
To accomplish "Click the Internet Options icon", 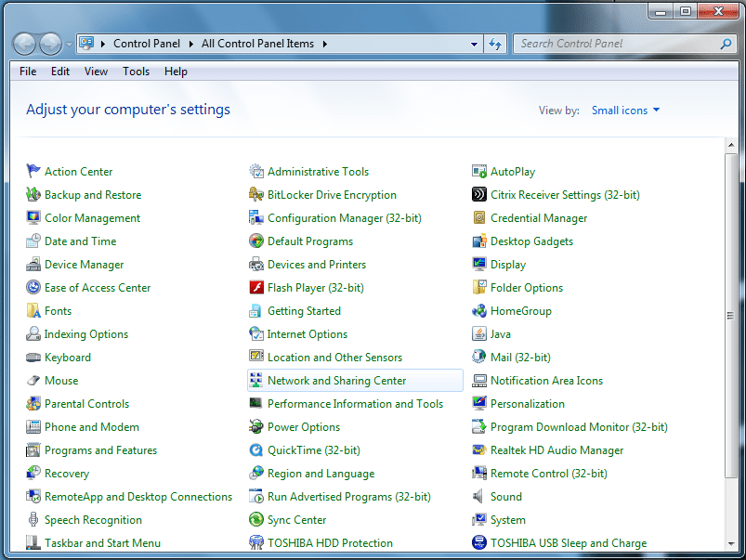I will (256, 334).
